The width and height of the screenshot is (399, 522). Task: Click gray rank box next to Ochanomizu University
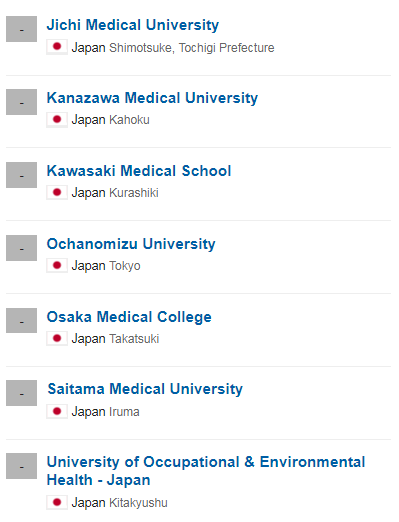pos(21,248)
